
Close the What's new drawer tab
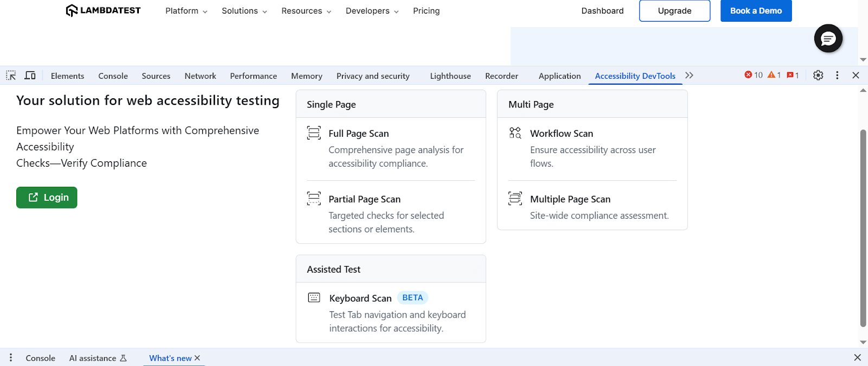197,358
